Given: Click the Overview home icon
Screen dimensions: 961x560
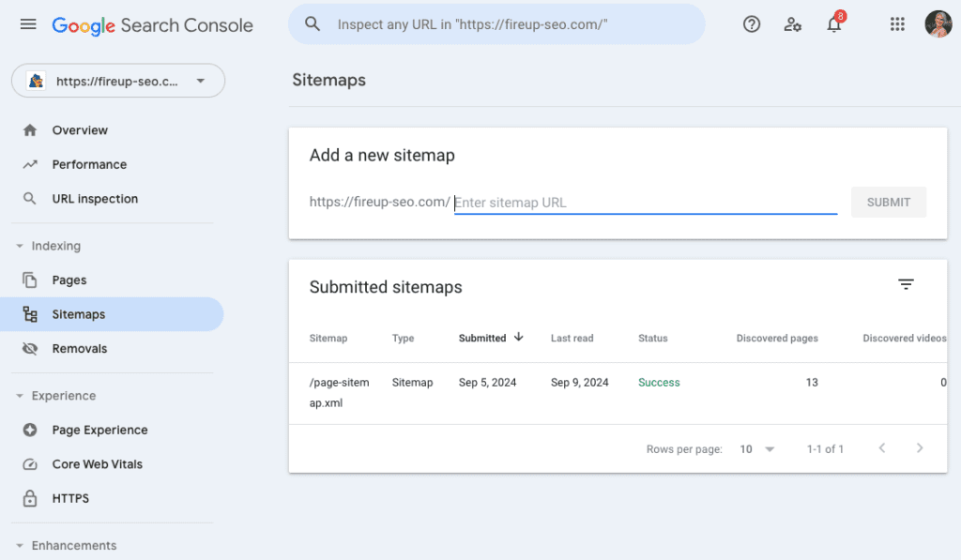Looking at the screenshot, I should click(29, 129).
